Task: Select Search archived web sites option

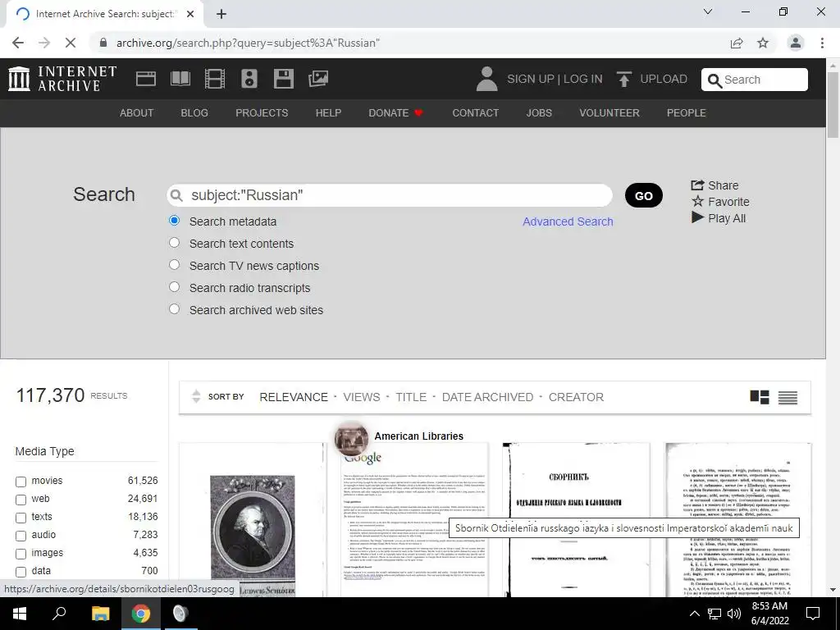Action: (x=174, y=309)
